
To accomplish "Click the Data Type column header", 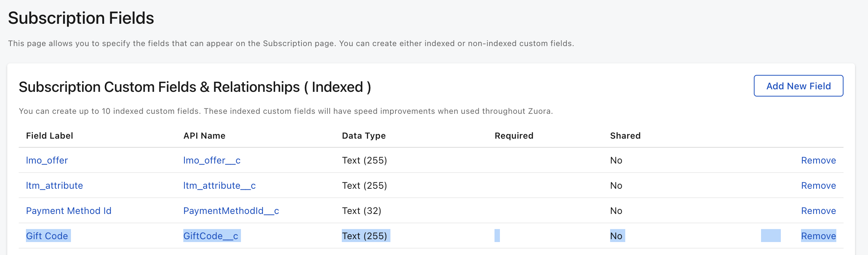I will coord(363,136).
